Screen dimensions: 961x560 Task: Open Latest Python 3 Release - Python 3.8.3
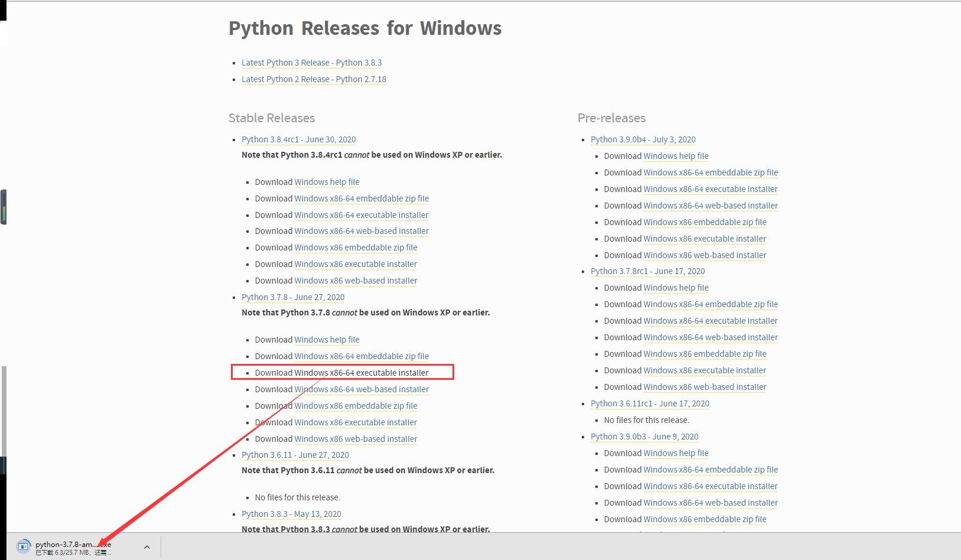click(311, 63)
